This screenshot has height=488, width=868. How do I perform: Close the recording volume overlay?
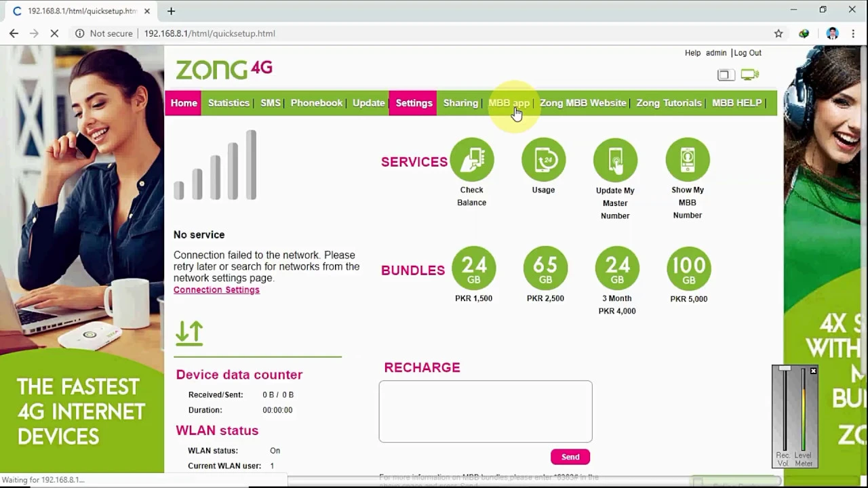pos(813,371)
